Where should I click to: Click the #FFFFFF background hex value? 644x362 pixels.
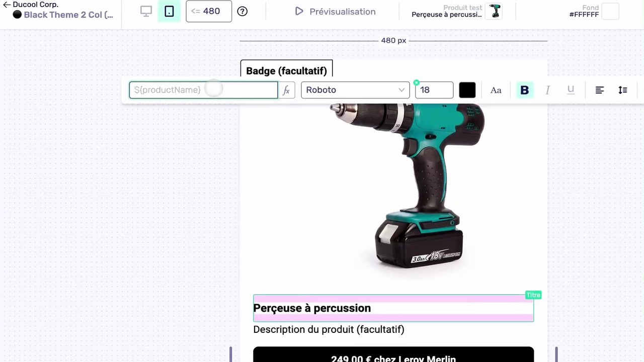[584, 15]
